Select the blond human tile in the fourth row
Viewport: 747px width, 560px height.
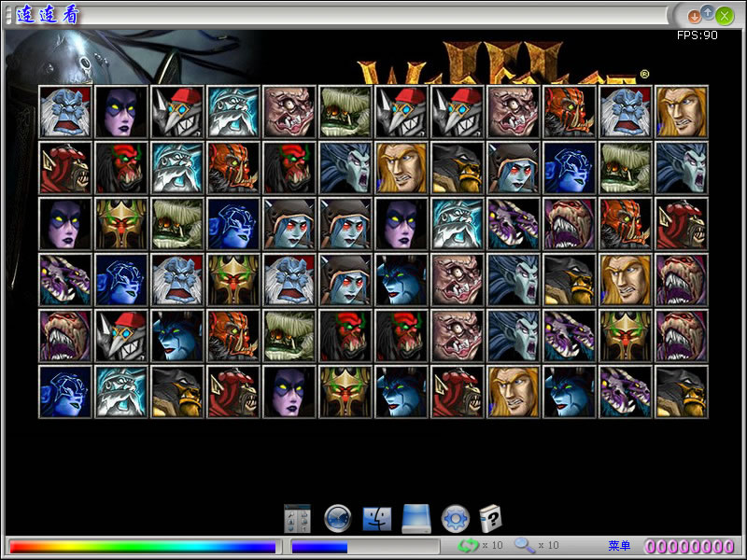pyautogui.click(x=626, y=280)
